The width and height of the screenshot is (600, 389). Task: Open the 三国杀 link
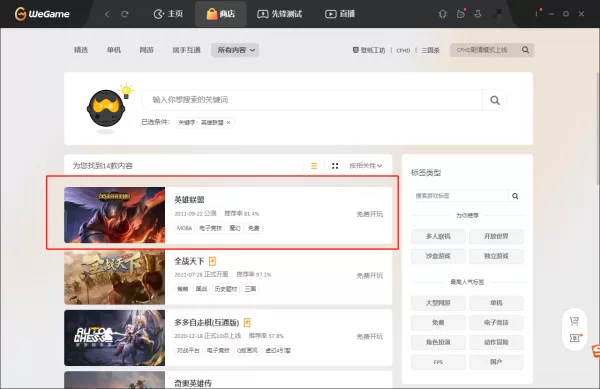click(x=430, y=50)
